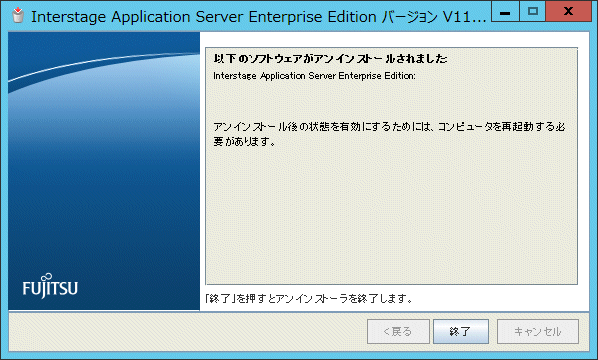Click the empty button bar left of 戻る
Image resolution: width=598 pixels, height=360 pixels.
[187, 331]
